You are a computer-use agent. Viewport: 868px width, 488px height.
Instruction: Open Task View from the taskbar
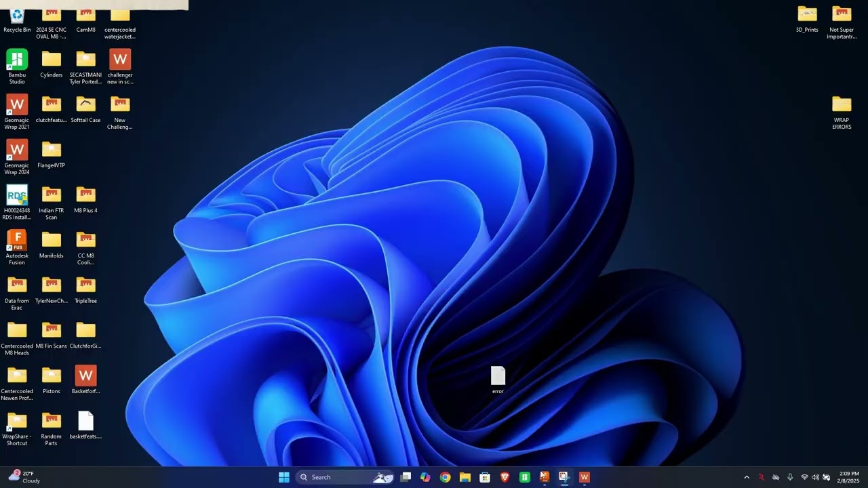(x=406, y=477)
